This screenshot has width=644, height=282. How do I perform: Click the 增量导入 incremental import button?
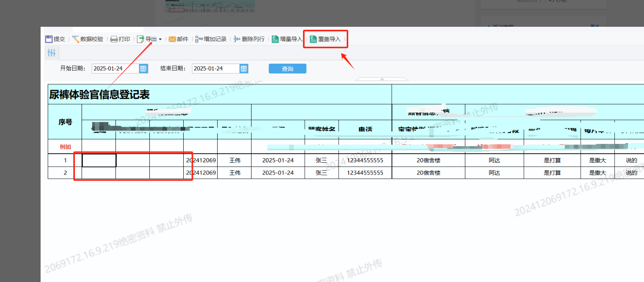click(x=287, y=39)
